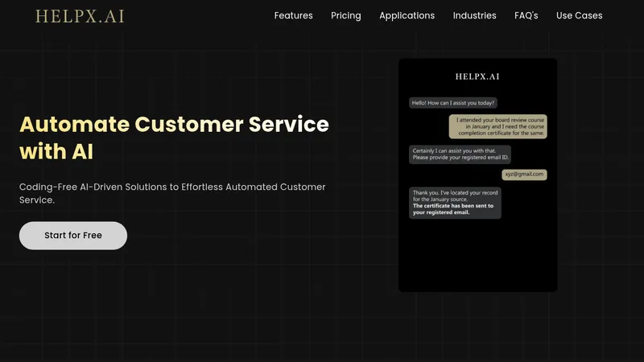Screen dimensions: 644x362
Task: Click the 'I attended your board review course' message
Action: 497,126
